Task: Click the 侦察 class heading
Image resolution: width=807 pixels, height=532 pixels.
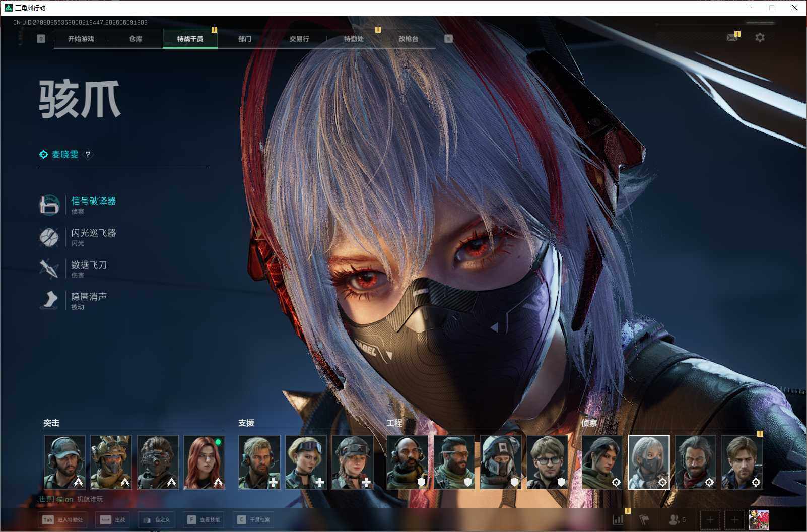Action: (x=589, y=423)
